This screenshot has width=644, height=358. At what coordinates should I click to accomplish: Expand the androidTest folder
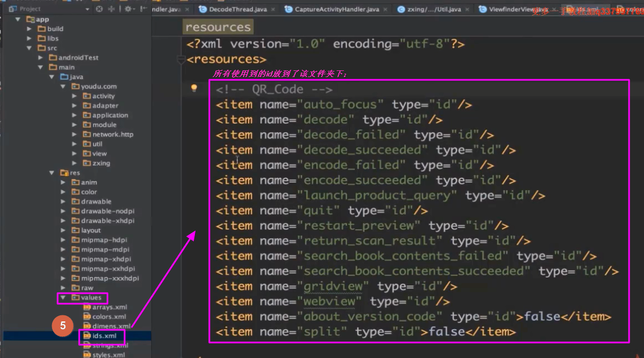pyautogui.click(x=41, y=58)
